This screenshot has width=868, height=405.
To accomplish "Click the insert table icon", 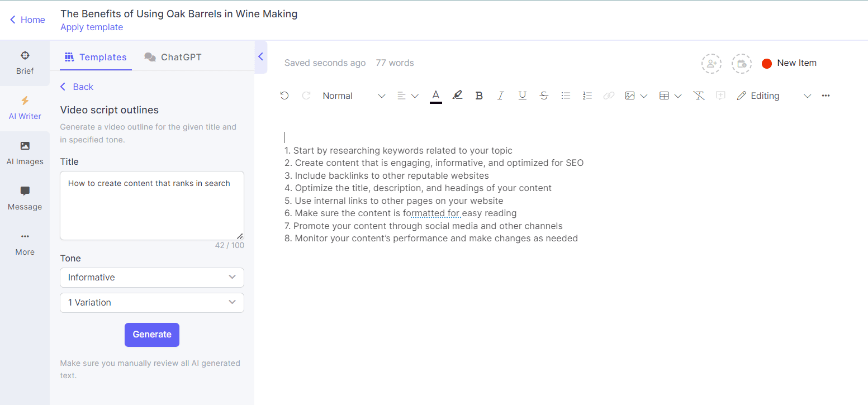I will point(664,96).
